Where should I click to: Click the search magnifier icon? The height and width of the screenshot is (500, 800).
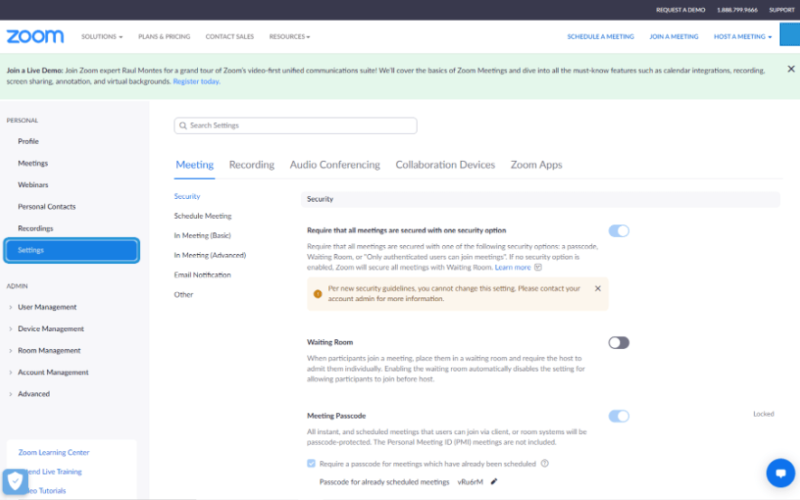(183, 126)
